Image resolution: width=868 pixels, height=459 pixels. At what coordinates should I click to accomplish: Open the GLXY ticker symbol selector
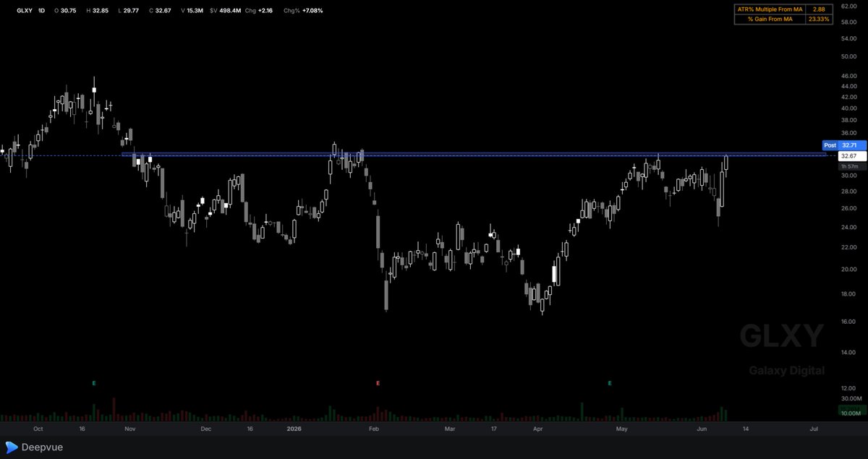25,11
